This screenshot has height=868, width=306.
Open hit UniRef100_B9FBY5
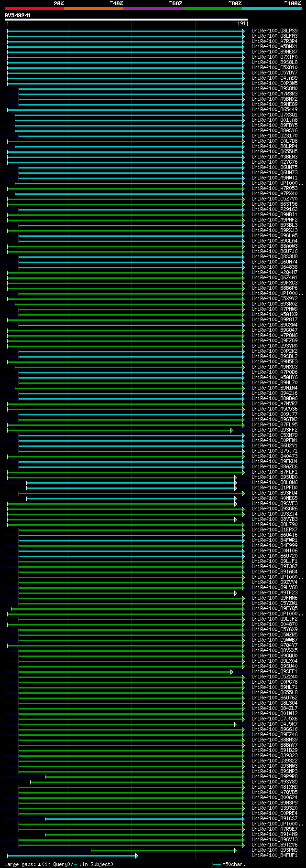click(274, 126)
